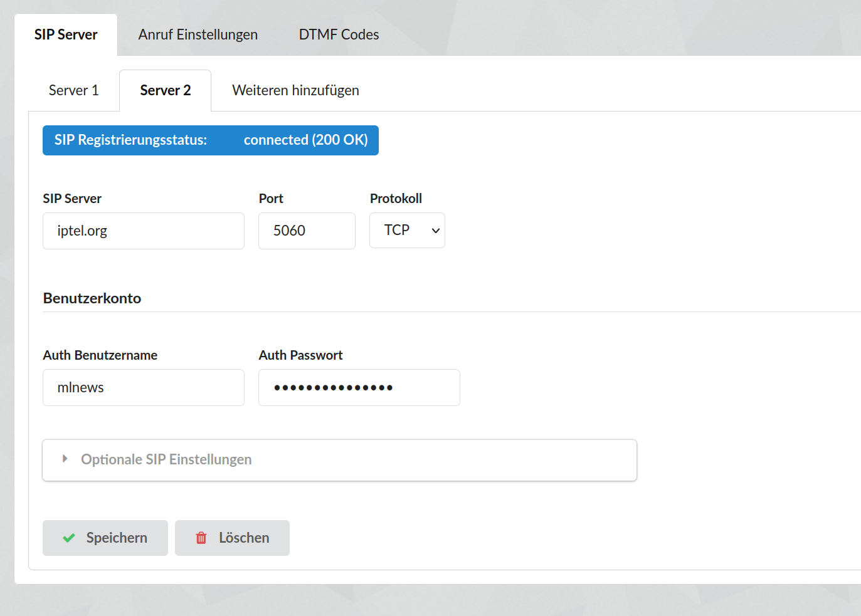Select the Server 1 sub-tab
This screenshot has width=861, height=616.
pos(74,90)
